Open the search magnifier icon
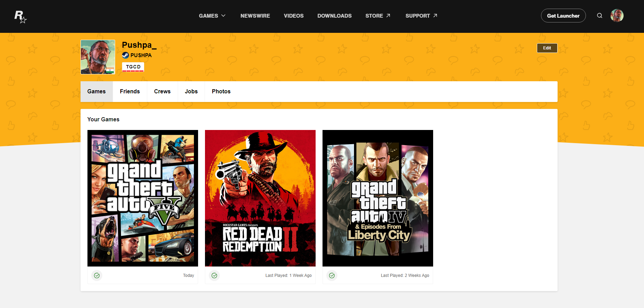Viewport: 644px width, 308px height. (x=600, y=16)
